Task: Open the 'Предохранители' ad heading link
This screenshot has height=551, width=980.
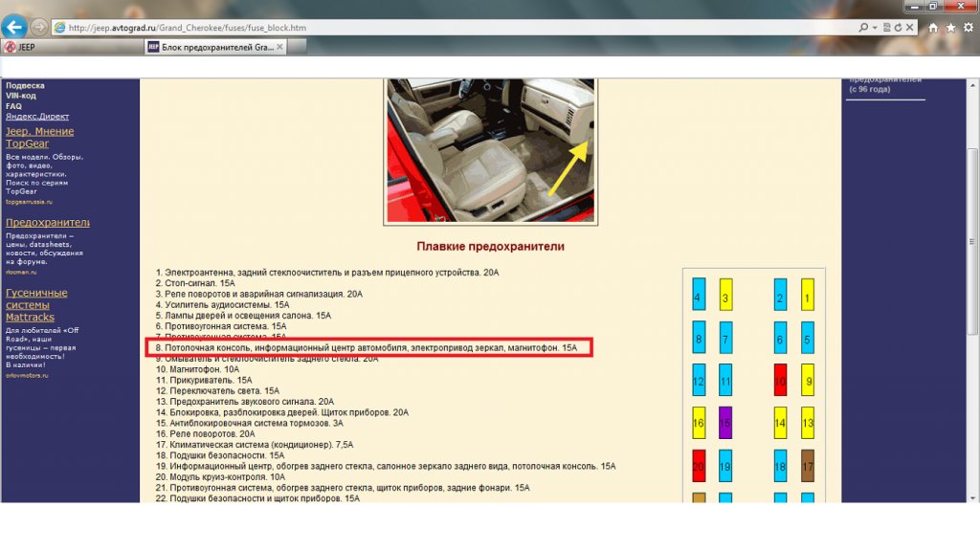Action: (x=48, y=222)
